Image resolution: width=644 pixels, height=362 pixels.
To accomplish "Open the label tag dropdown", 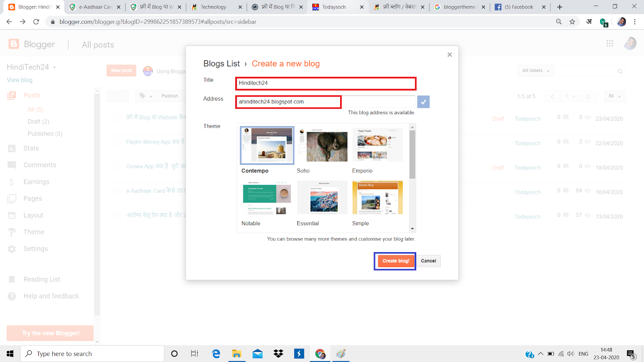I will 146,96.
